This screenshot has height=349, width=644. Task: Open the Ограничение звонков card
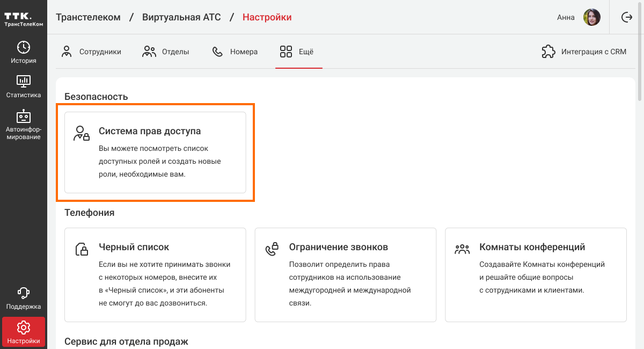point(345,274)
